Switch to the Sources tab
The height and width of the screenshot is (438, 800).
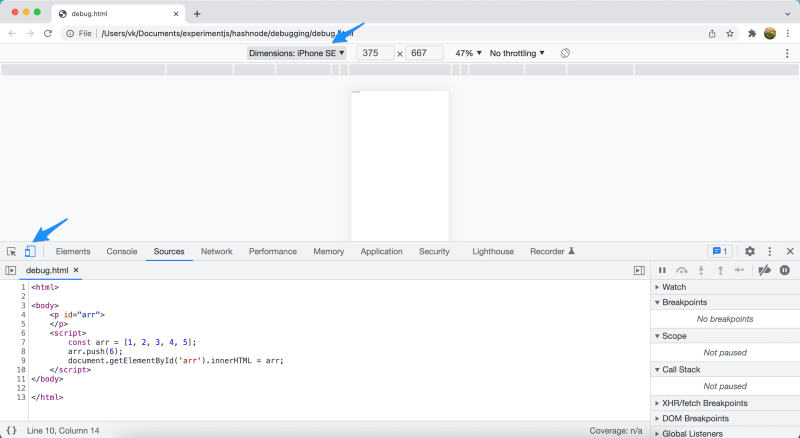click(x=169, y=251)
